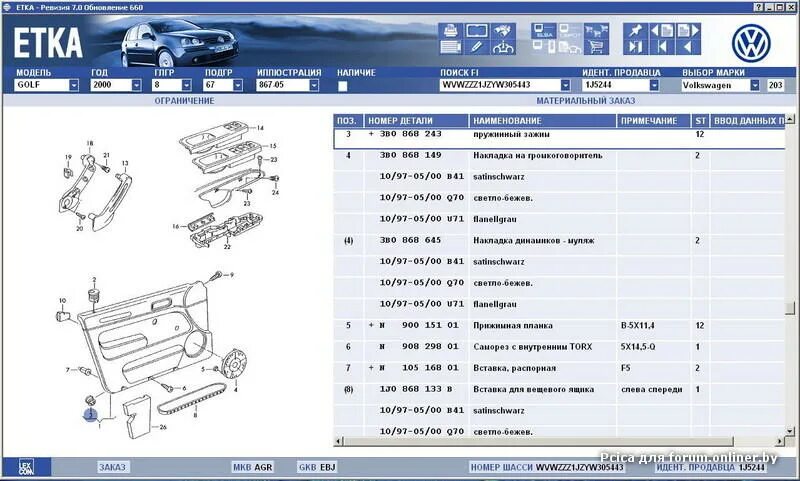
Task: Click the ETKA title bar app icon
Action: pyautogui.click(x=7, y=7)
